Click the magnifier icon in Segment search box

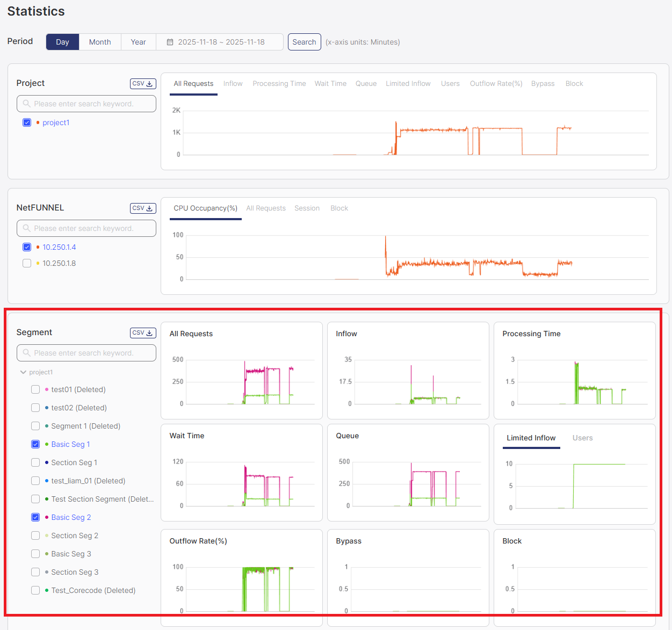26,352
